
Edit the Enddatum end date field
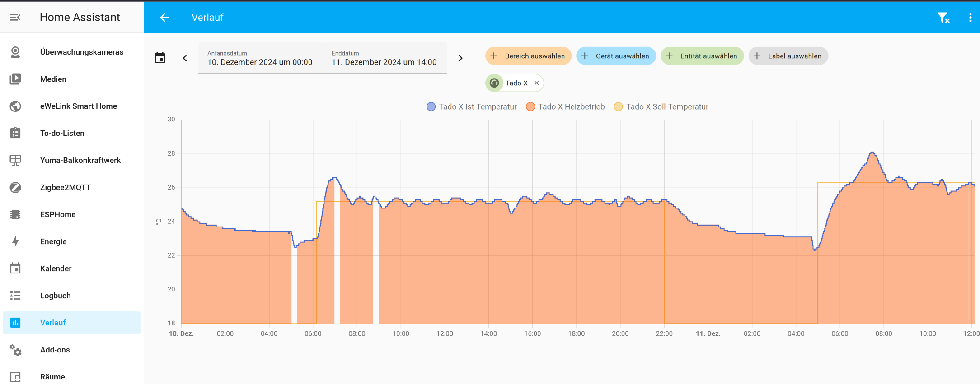click(x=384, y=58)
